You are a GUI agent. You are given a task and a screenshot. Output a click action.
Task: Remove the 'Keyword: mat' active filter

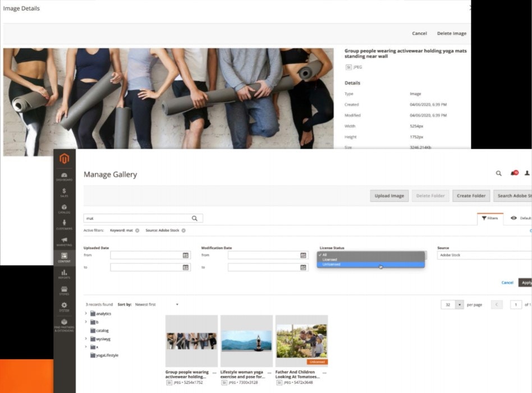coord(137,230)
